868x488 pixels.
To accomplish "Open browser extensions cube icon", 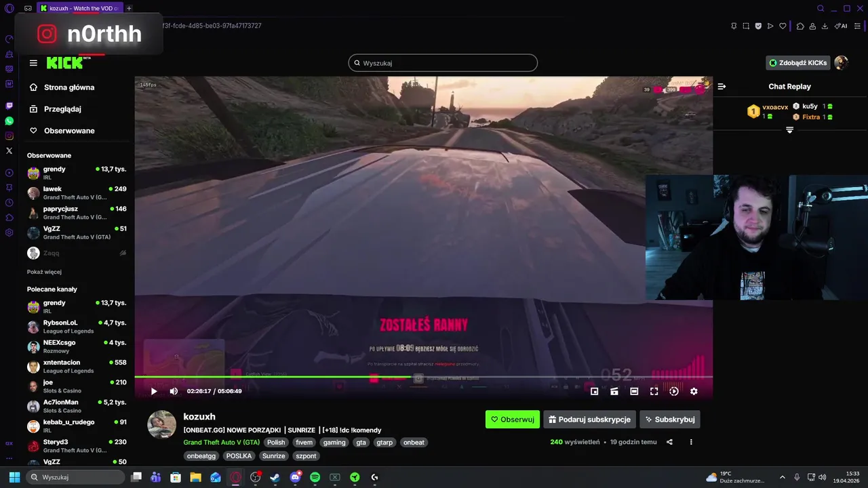I will [800, 26].
